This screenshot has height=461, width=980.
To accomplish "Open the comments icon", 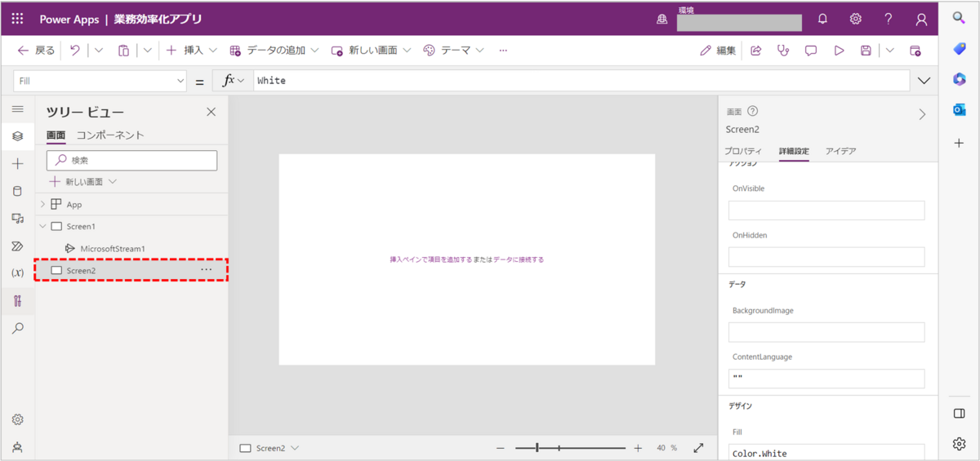I will pyautogui.click(x=811, y=51).
